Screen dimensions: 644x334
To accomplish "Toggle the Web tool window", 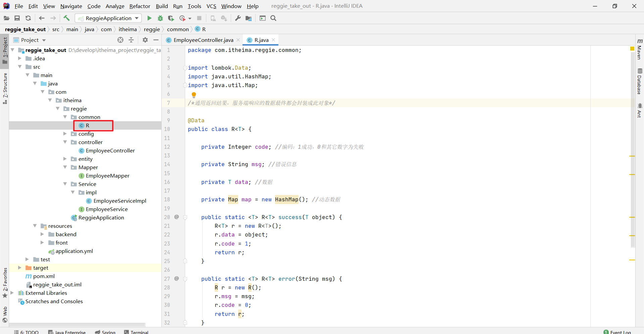I will tap(5, 315).
